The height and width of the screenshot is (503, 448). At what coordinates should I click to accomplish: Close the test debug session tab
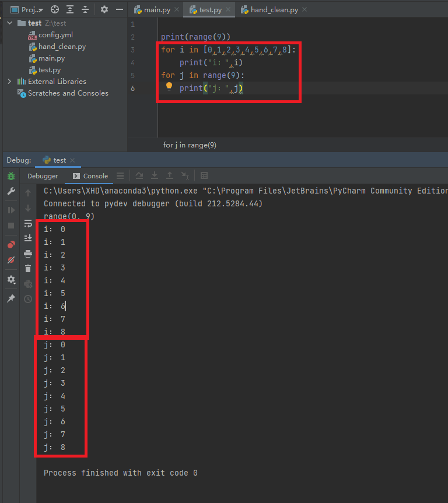tap(72, 160)
